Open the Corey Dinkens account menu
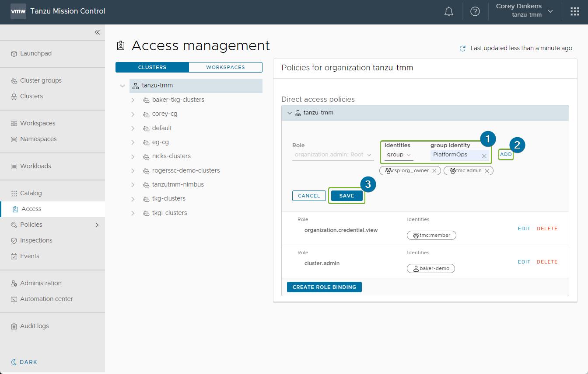588x374 pixels. [x=524, y=10]
